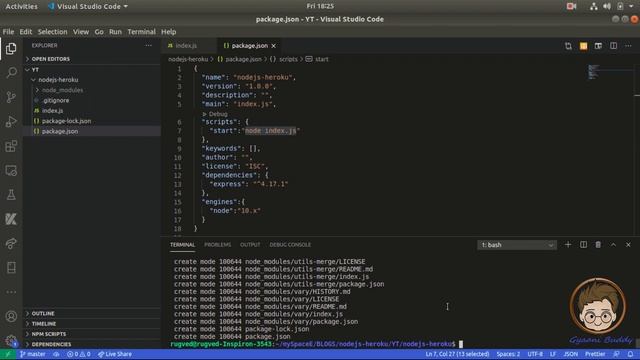The height and width of the screenshot is (360, 640).
Task: Kill the terminal with trash icon
Action: [x=598, y=244]
